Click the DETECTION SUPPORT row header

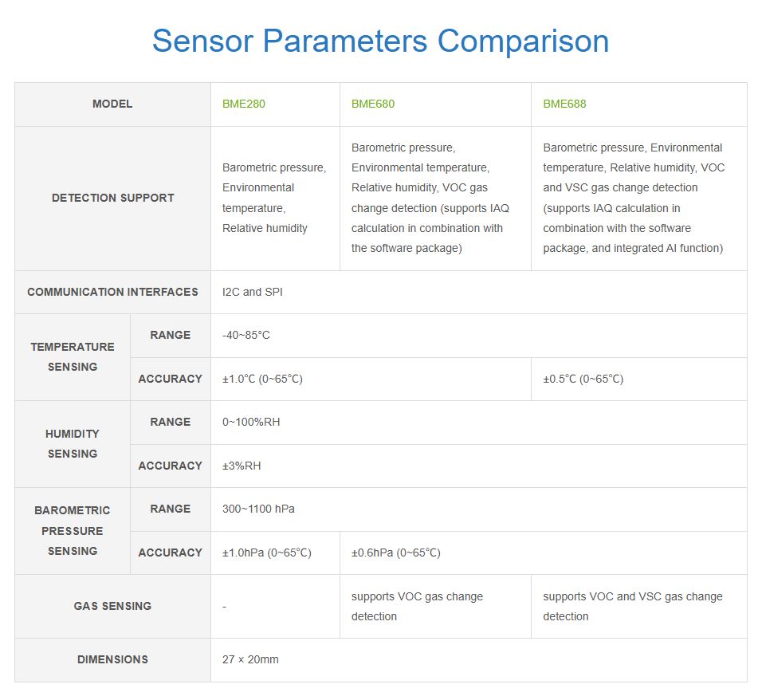click(x=112, y=198)
